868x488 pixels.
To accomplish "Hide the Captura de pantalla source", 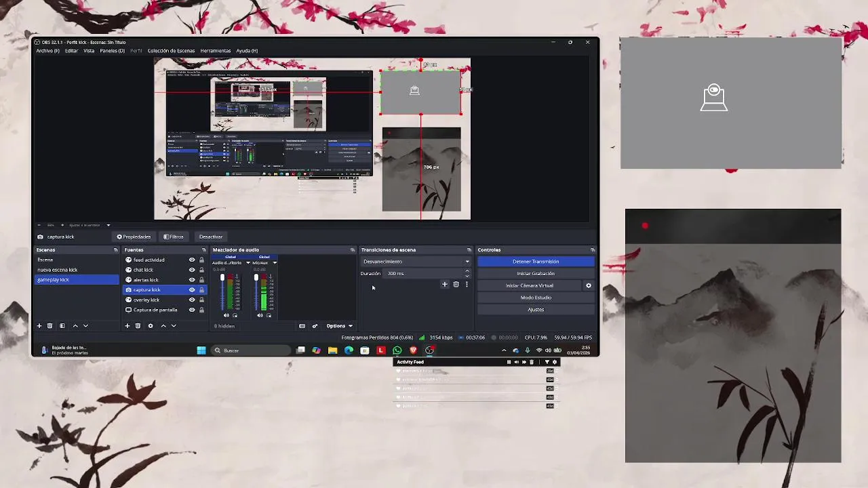I will (192, 310).
